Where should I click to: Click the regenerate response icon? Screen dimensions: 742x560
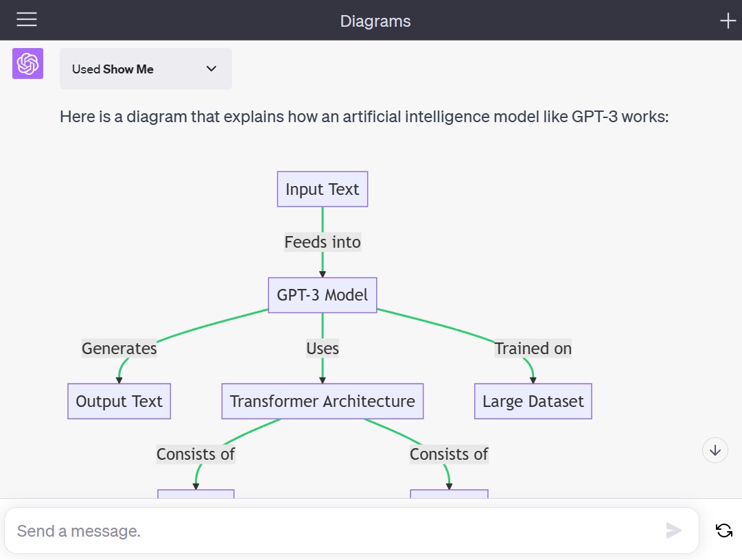[x=723, y=530]
